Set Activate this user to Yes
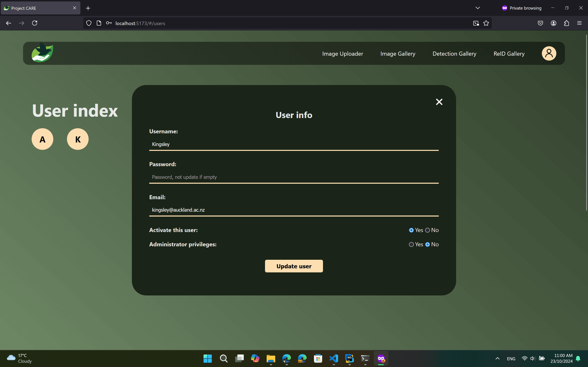Viewport: 588px width, 367px height. pyautogui.click(x=411, y=230)
